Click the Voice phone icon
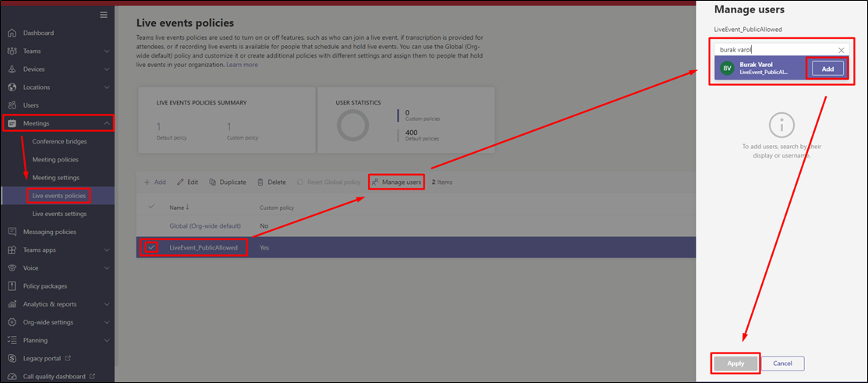The height and width of the screenshot is (383, 868). tap(12, 268)
